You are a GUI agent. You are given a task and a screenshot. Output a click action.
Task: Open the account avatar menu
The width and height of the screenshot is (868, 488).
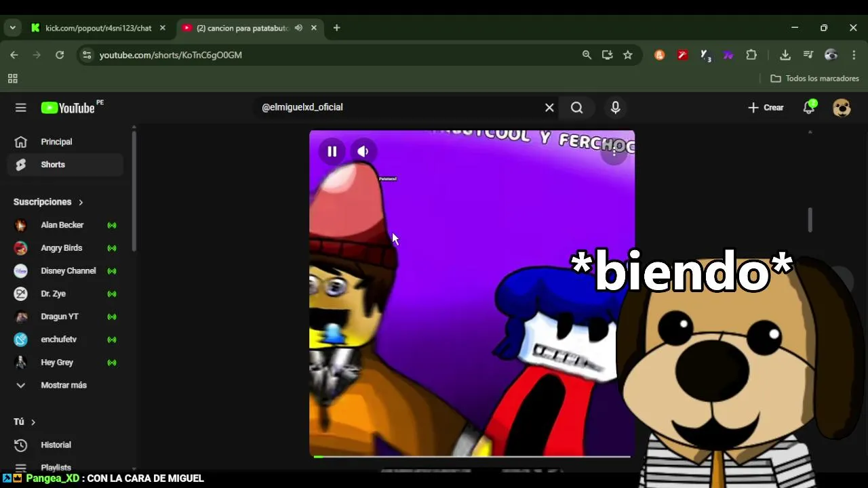pyautogui.click(x=842, y=107)
